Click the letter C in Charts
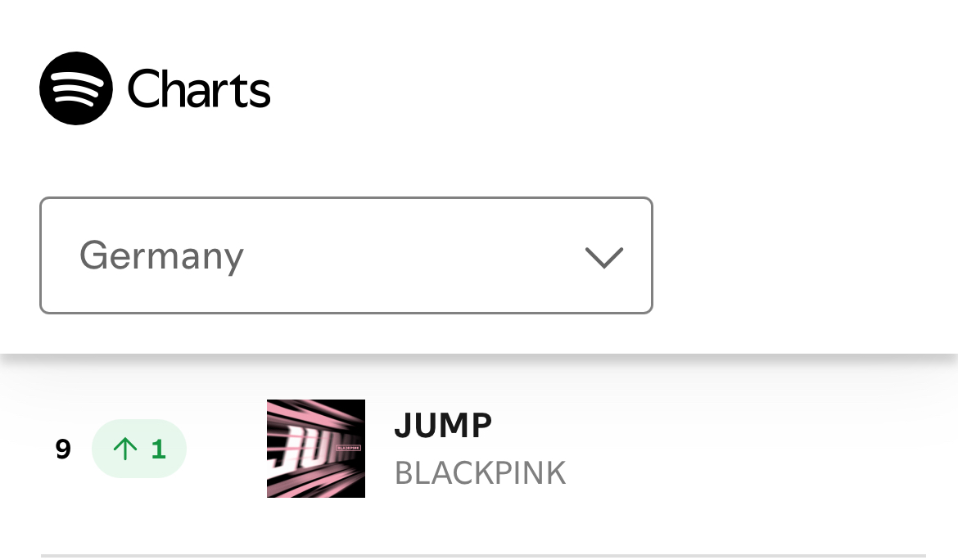The image size is (958, 560). pyautogui.click(x=144, y=88)
